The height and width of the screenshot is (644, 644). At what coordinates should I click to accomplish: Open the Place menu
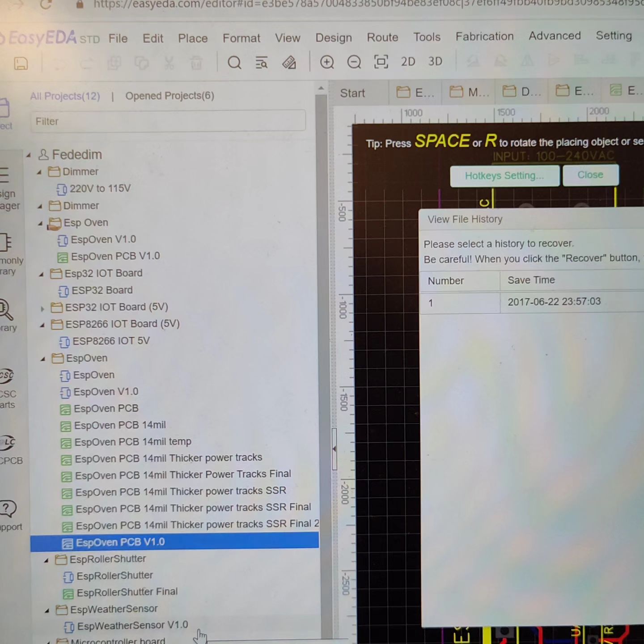coord(193,38)
